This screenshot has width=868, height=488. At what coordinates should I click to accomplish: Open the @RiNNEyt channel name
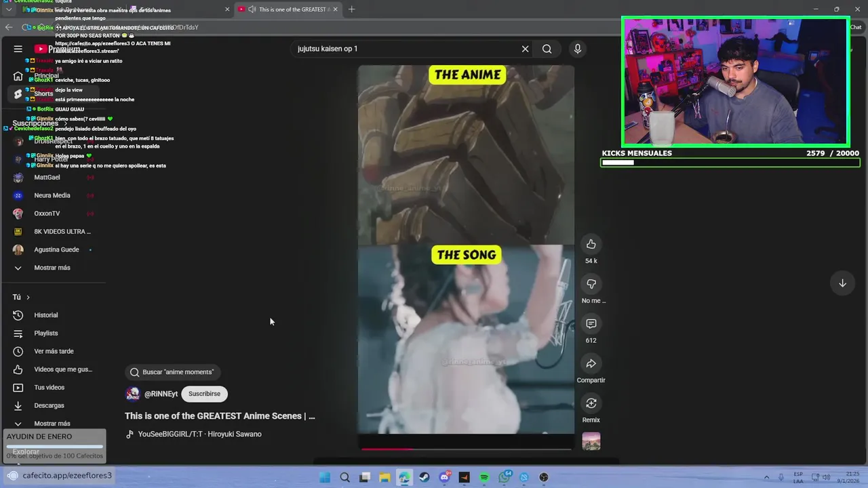[x=161, y=394]
